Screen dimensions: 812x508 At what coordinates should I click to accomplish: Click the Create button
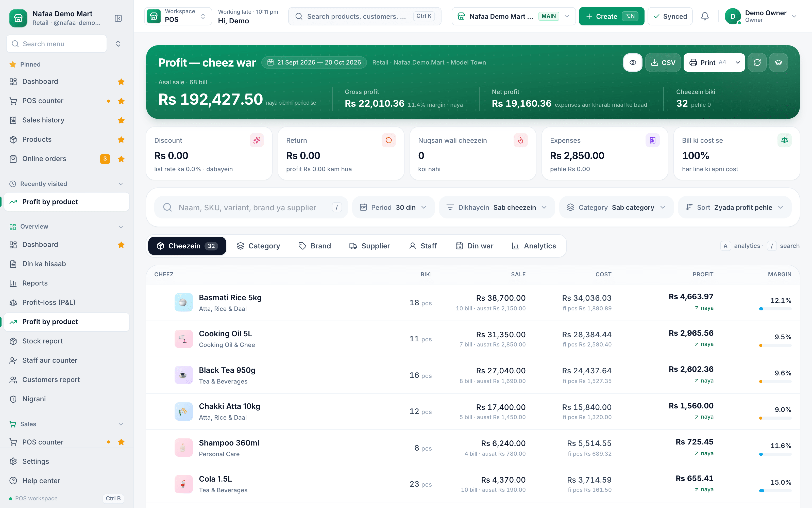click(611, 16)
